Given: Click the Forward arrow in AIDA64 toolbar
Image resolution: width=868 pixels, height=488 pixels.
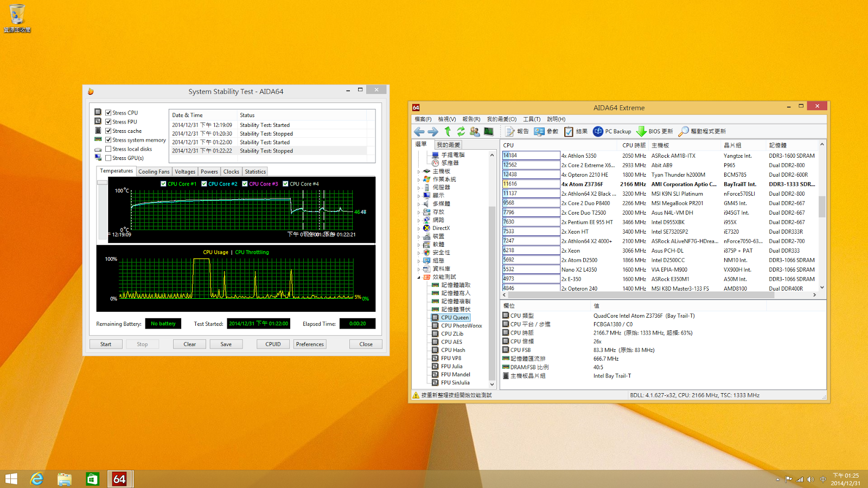Looking at the screenshot, I should tap(433, 131).
